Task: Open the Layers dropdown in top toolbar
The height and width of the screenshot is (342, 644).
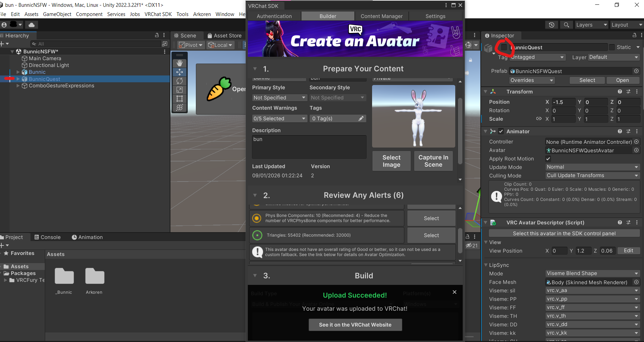Action: [591, 25]
